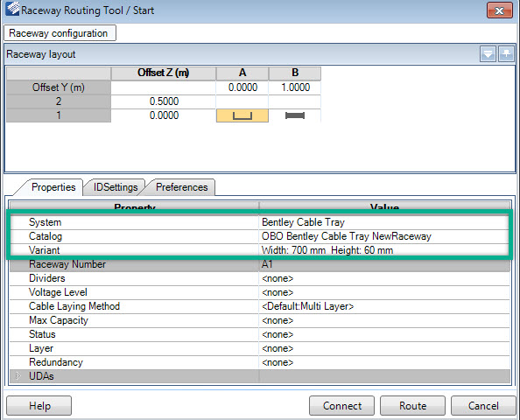Click the Raceway Routing Tool app icon
Screen dimensions: 520x420
[x=12, y=9]
